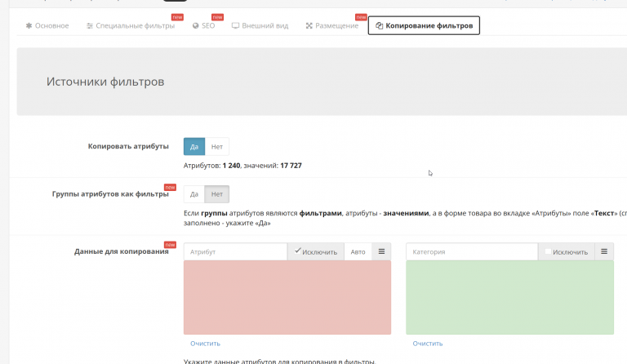Viewport: 627px width, 364px height.
Task: Click the sliders icon beside Специальные фильтры
Action: 90,25
